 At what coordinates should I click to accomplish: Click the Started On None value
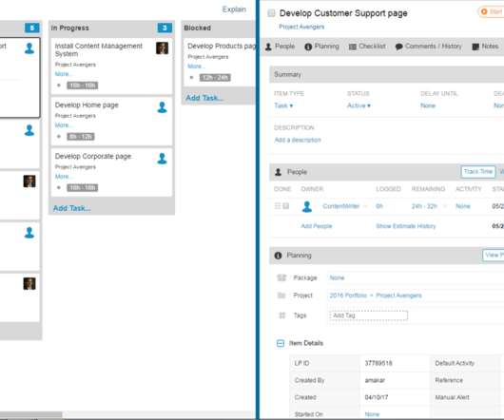tap(372, 414)
